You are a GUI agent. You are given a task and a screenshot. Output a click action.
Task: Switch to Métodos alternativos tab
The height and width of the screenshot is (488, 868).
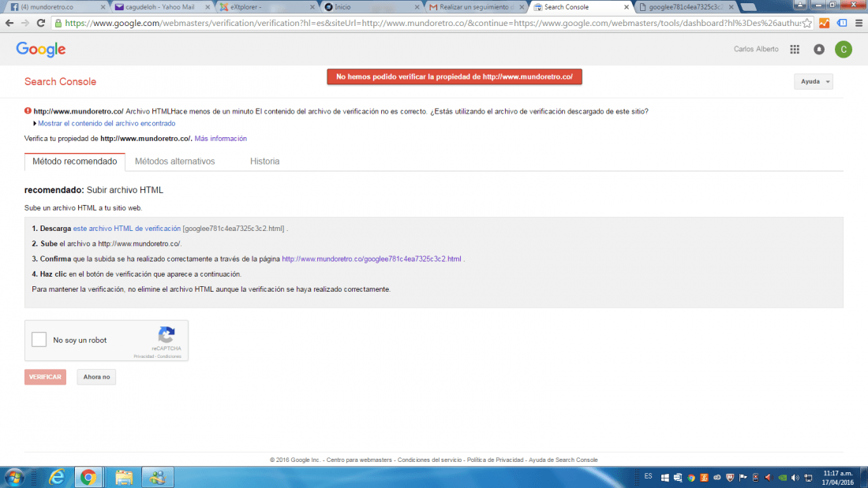[x=175, y=162]
